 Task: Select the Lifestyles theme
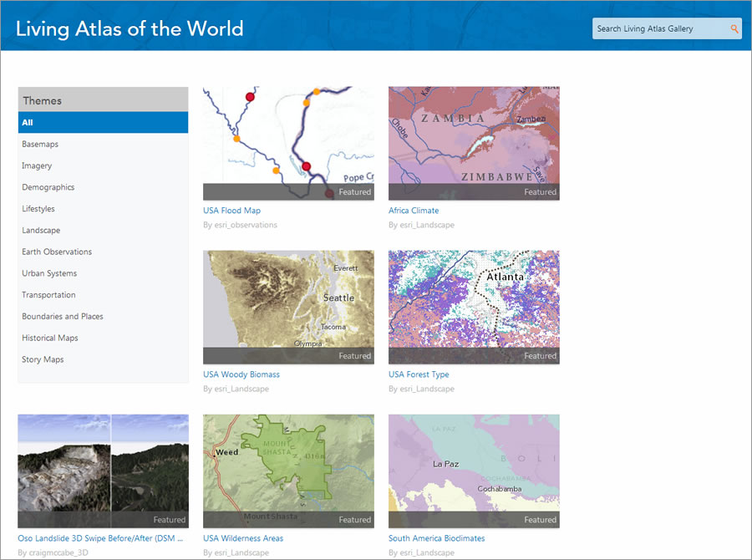(x=38, y=208)
